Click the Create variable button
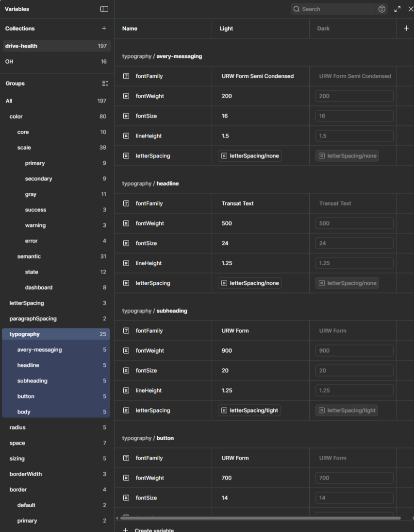Image resolution: width=414 pixels, height=532 pixels. pyautogui.click(x=149, y=529)
